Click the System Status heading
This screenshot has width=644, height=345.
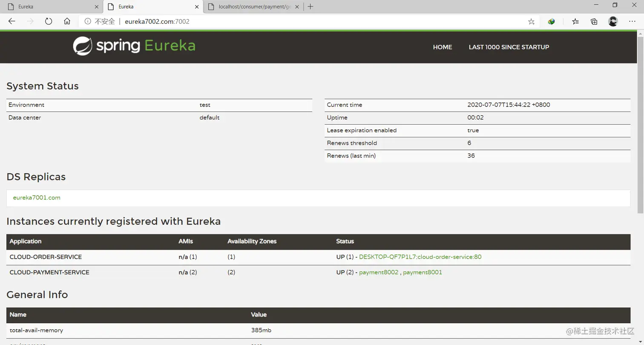click(x=43, y=86)
